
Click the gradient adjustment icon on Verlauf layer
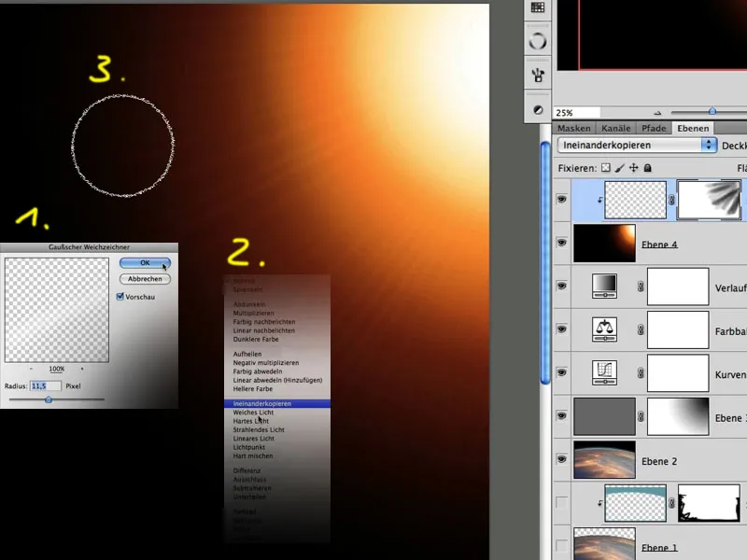click(604, 286)
